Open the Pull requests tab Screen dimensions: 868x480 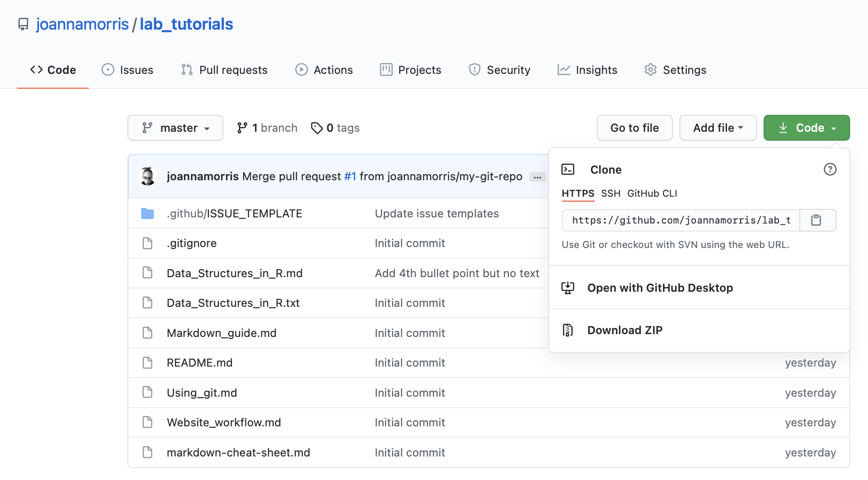tap(224, 70)
